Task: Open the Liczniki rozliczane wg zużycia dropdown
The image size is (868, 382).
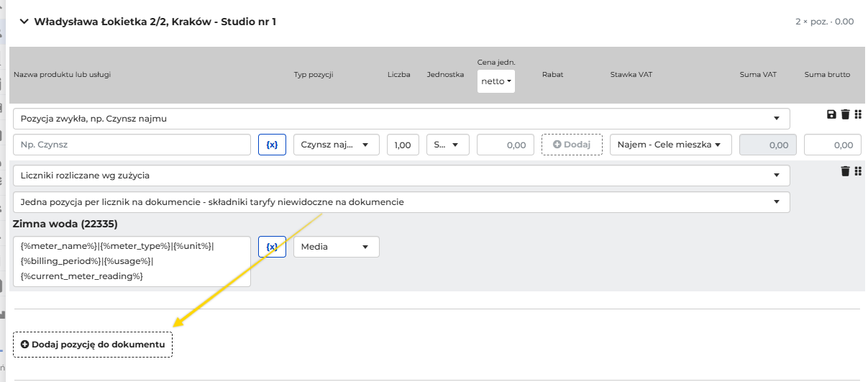Action: pyautogui.click(x=401, y=176)
